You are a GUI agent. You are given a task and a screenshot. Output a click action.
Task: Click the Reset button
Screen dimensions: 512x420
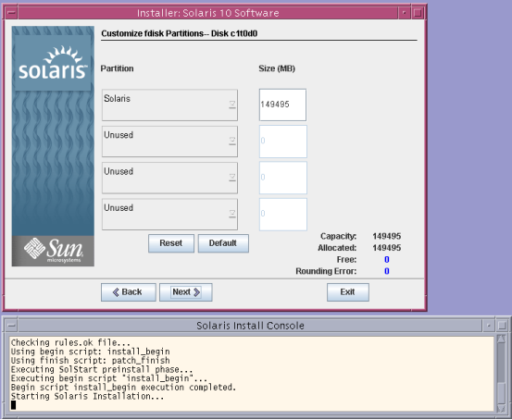(171, 243)
